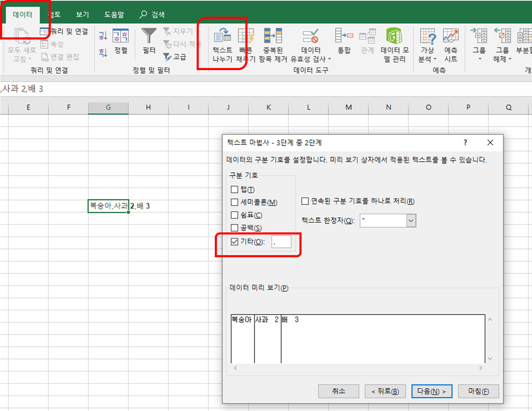Go back with 뒤로(B) button

pos(385,391)
